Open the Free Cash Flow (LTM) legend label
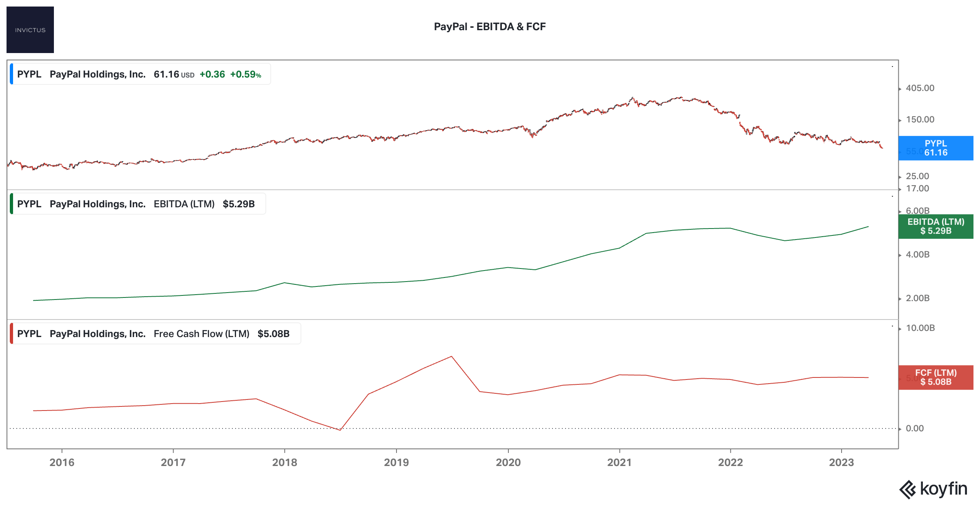Viewport: 980px width, 506px height. pyautogui.click(x=201, y=334)
